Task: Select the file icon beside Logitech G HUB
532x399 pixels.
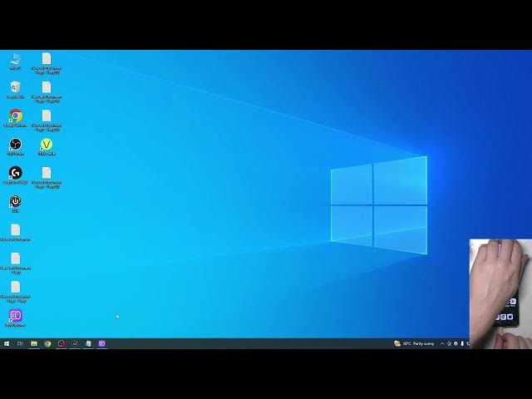Action: (x=47, y=177)
